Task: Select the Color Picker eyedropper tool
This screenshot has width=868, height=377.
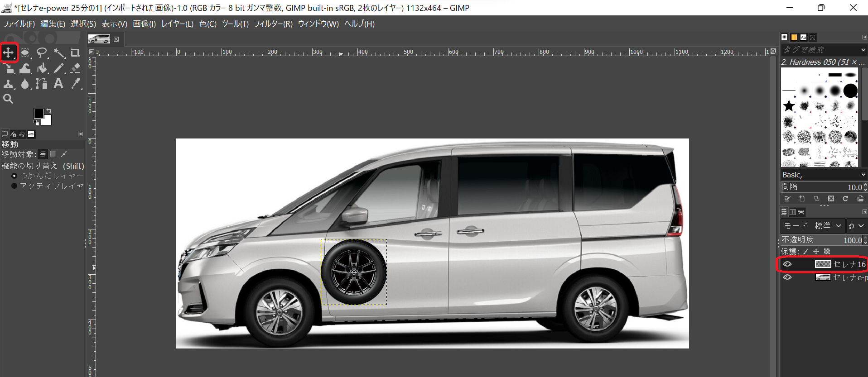Action: (76, 84)
